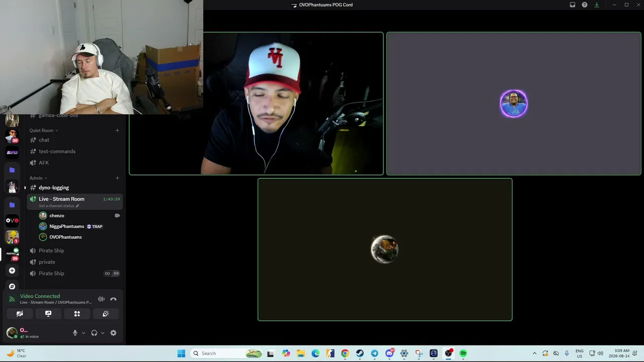
Task: Click chenzo's camera indicator icon
Action: point(117,216)
